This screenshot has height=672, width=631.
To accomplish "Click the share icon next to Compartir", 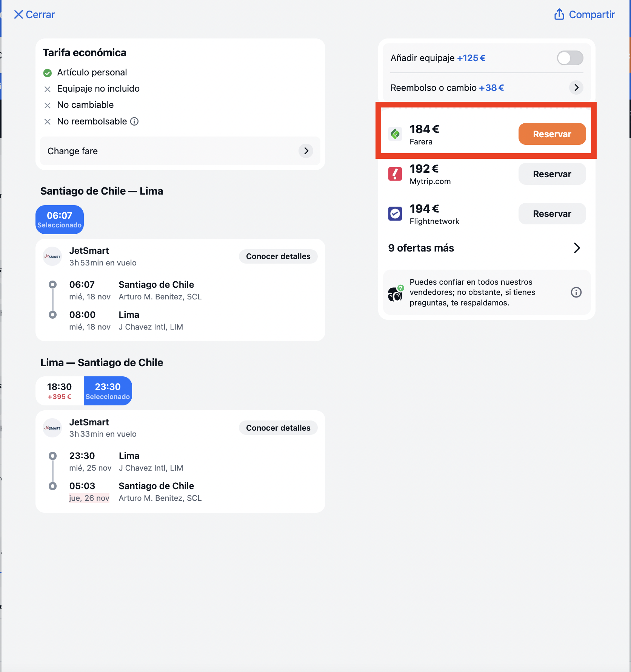I will tap(559, 14).
